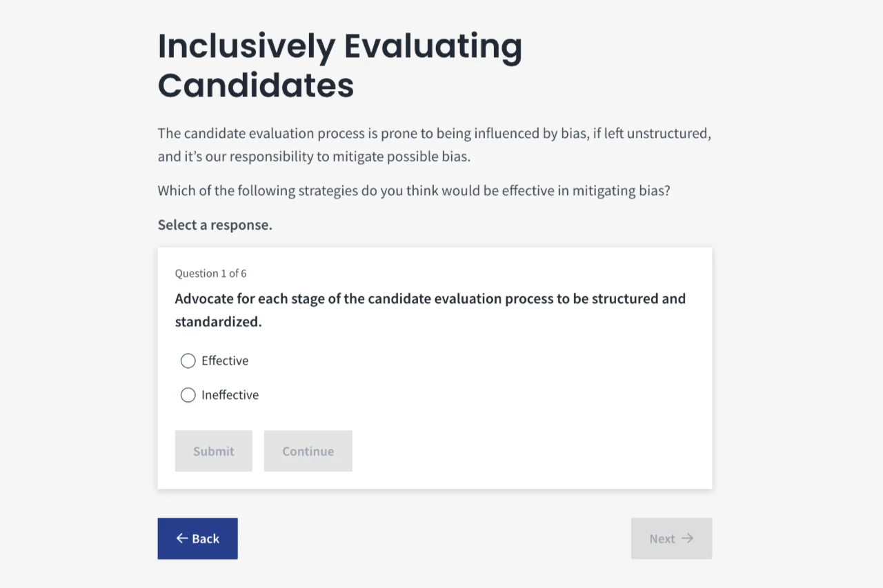
Task: Go back using the blue Back button
Action: 197,538
